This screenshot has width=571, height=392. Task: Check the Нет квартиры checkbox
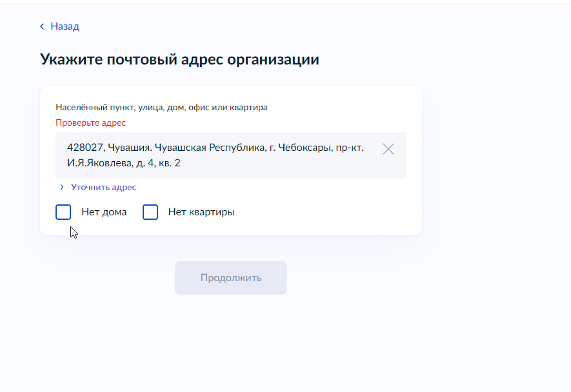pos(150,212)
